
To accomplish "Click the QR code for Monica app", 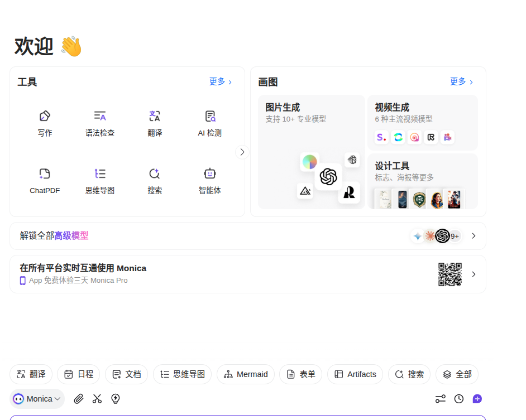I will point(450,274).
